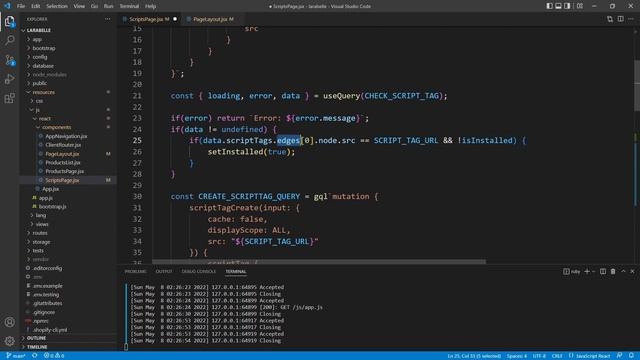Open AppNavigation.jsx in the explorer

click(x=66, y=136)
